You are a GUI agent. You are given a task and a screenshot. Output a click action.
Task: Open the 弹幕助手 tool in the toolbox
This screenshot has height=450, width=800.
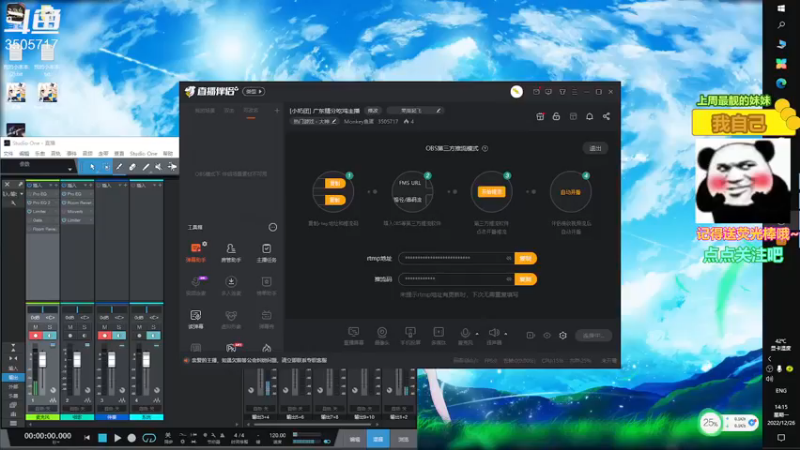[x=196, y=252]
